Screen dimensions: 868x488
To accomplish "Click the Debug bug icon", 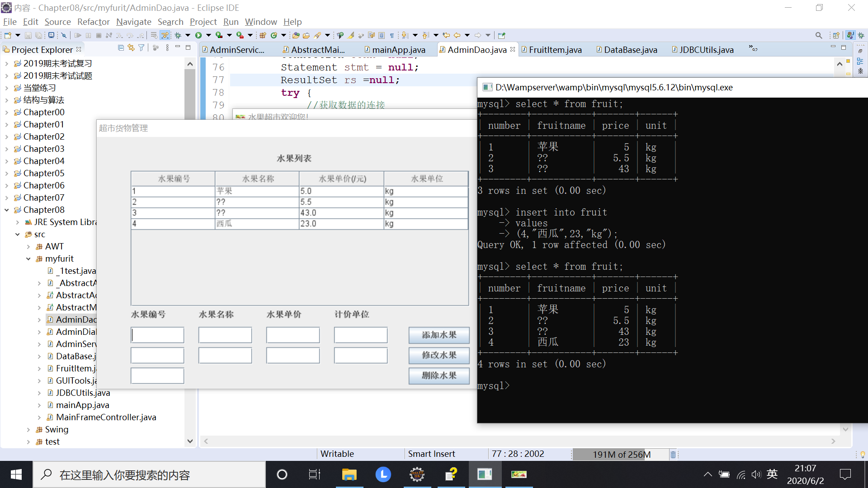I will 178,35.
